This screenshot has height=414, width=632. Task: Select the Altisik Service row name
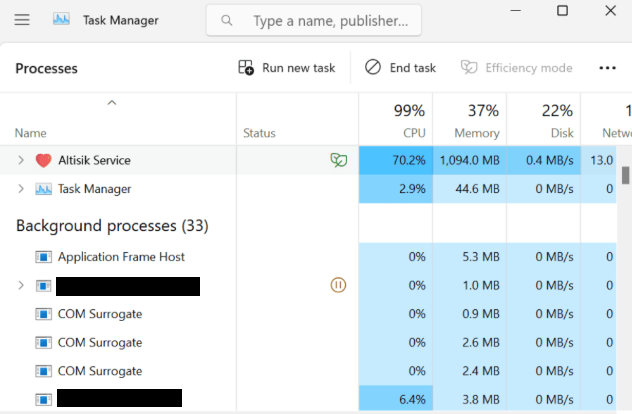point(94,160)
